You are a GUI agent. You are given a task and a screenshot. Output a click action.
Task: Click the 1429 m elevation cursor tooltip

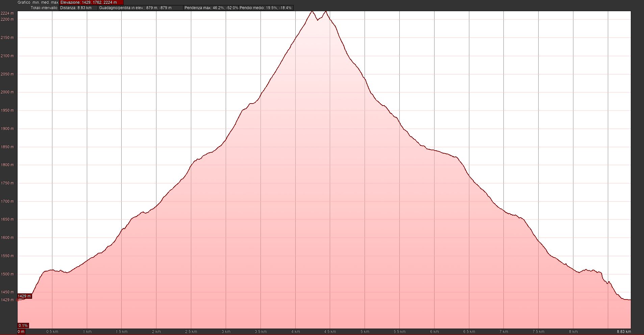(x=24, y=296)
